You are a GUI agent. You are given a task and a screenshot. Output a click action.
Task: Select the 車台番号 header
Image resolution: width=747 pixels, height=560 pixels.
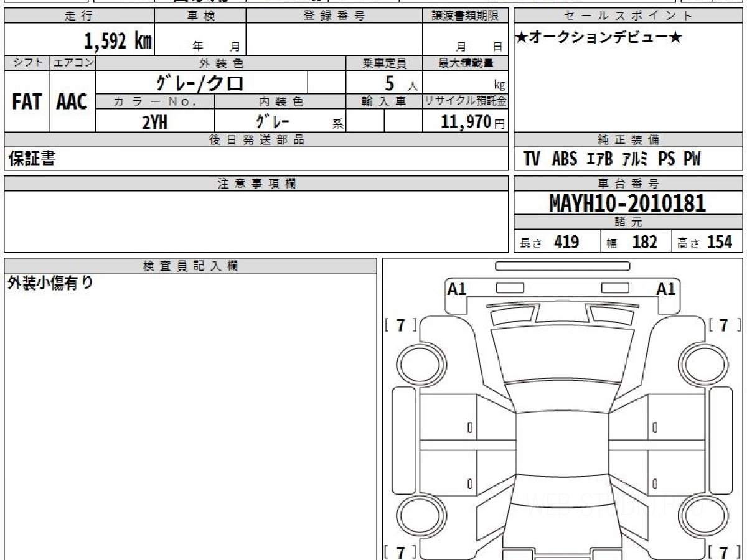(x=629, y=184)
